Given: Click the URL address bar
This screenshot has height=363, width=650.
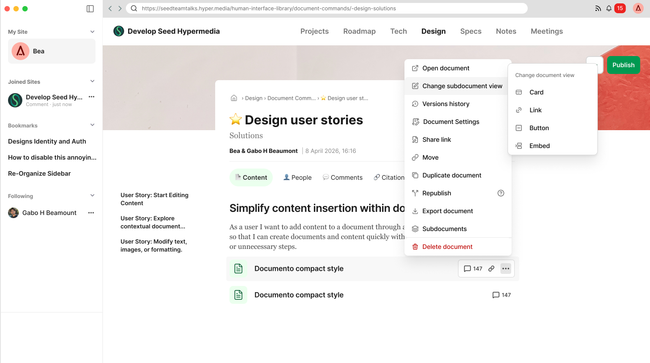Looking at the screenshot, I should tap(327, 8).
